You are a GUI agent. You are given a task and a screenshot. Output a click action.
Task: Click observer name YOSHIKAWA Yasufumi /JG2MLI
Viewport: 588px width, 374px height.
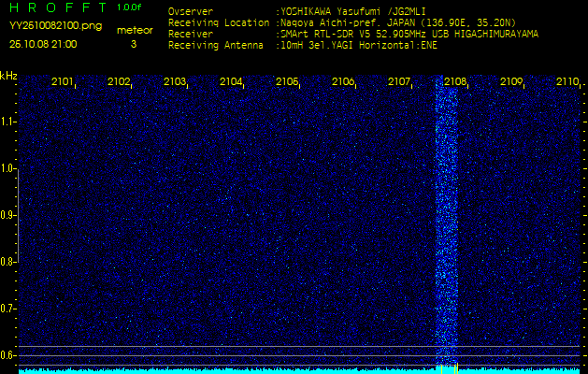351,11
